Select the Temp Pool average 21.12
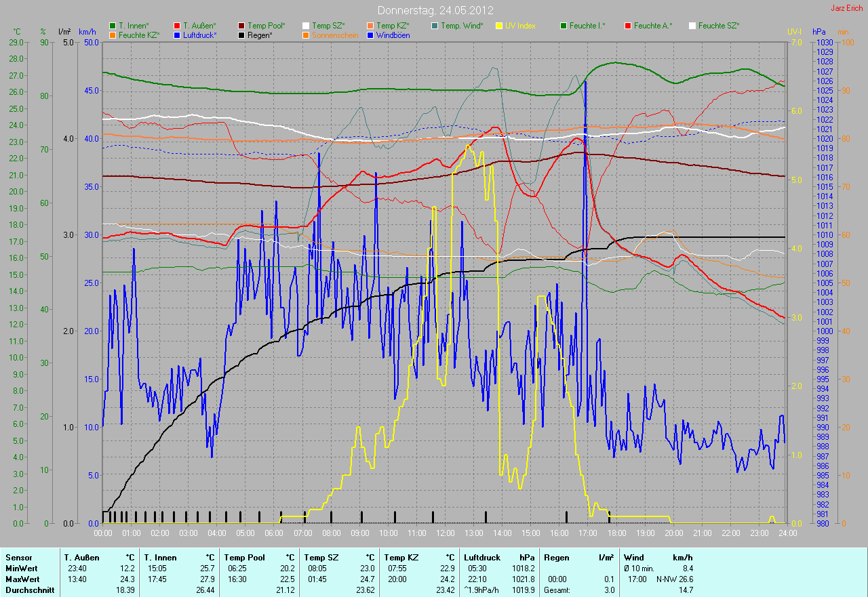Image resolution: width=868 pixels, height=597 pixels. (285, 590)
